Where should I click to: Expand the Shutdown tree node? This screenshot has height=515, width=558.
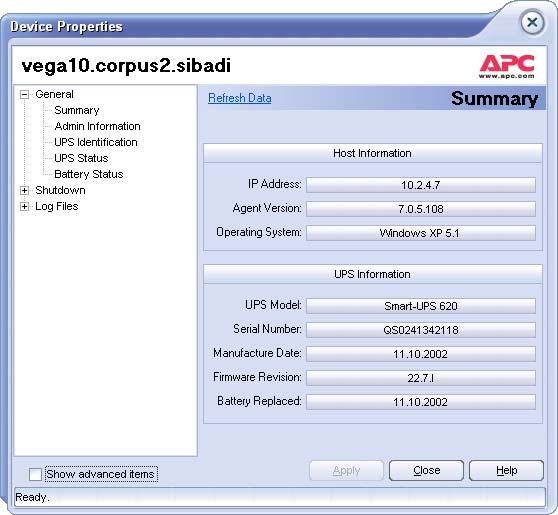tap(24, 190)
